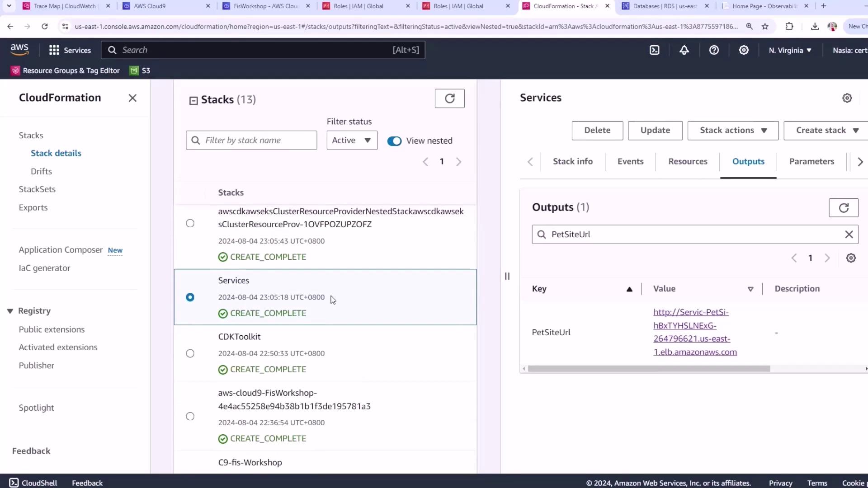Viewport: 868px width, 488px height.
Task: Bookmark this page with the star
Action: pos(765,27)
